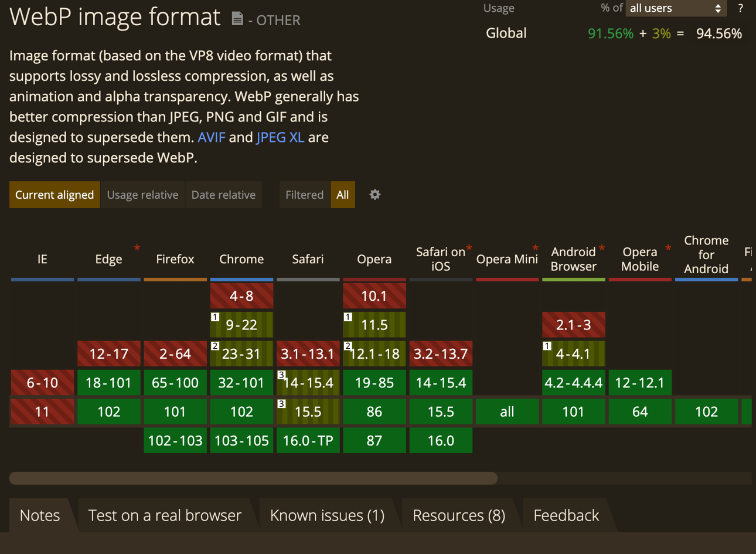The image size is (756, 554).
Task: Select the Firefox 102-103 version cell
Action: 175,440
